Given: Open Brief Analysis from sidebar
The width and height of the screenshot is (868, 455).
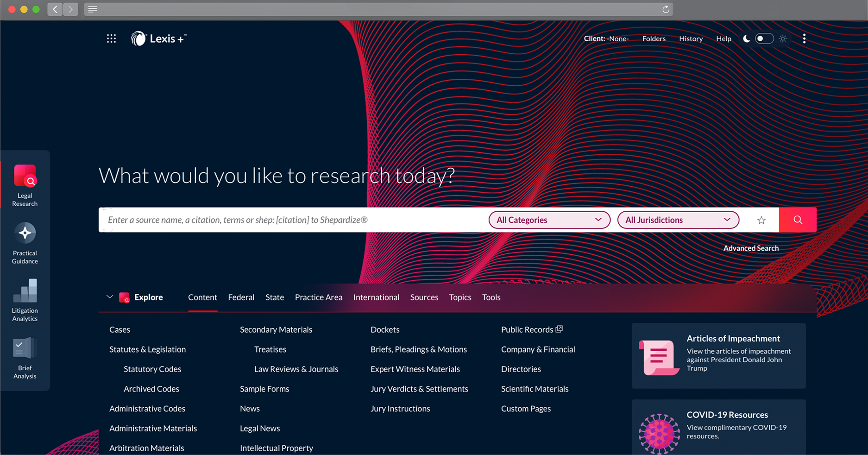Looking at the screenshot, I should point(25,358).
